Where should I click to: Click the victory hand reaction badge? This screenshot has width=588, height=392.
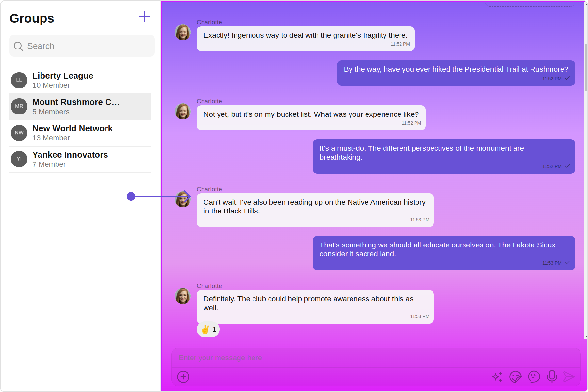pos(208,329)
